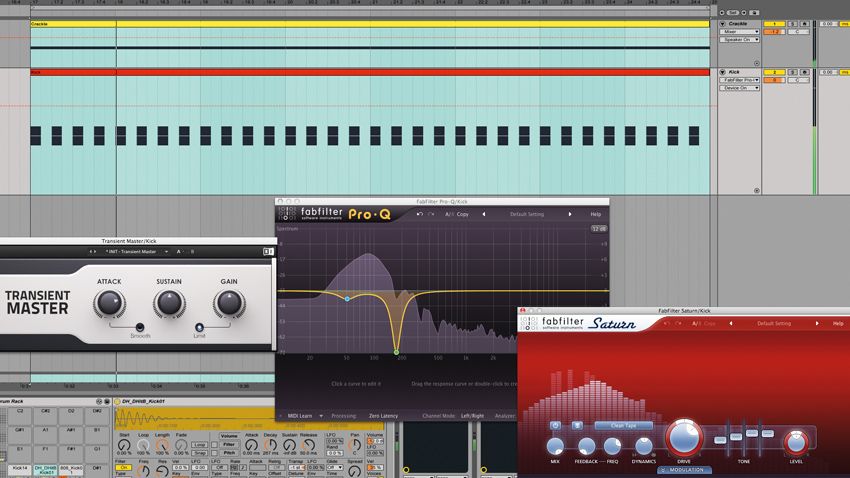The image size is (850, 478).
Task: Click the Transient Master view size icon
Action: [268, 251]
